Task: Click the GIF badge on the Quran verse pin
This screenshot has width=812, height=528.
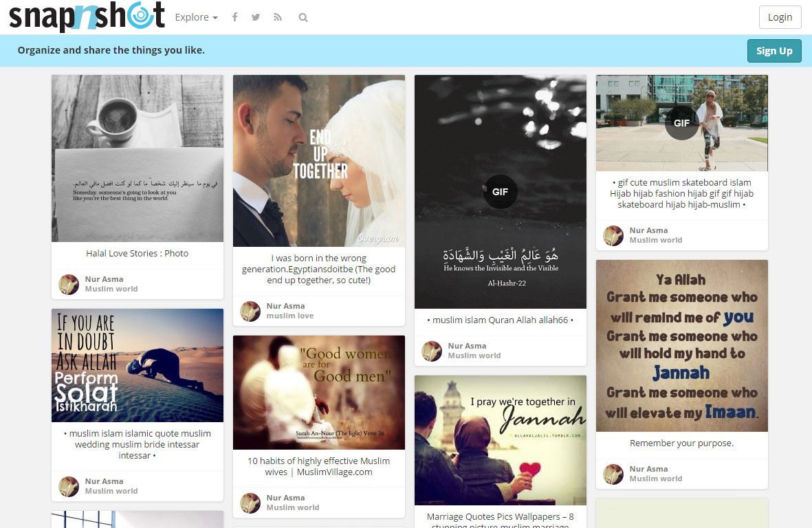Action: 500,191
